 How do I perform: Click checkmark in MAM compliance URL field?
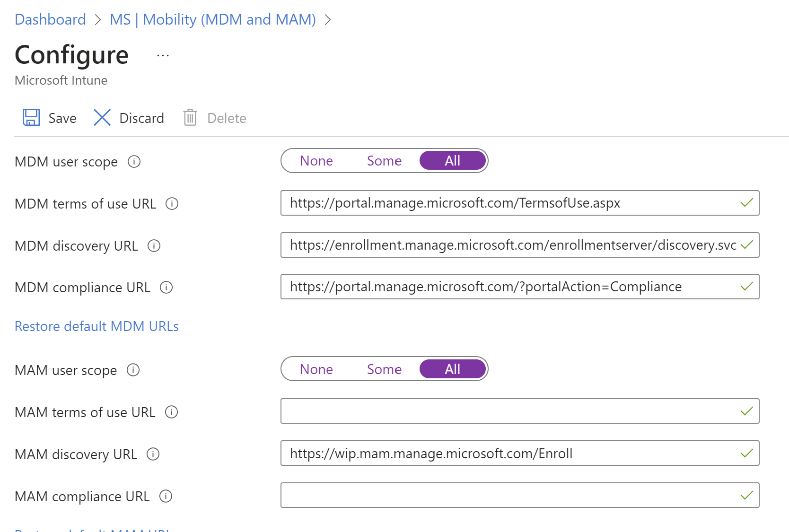click(747, 495)
